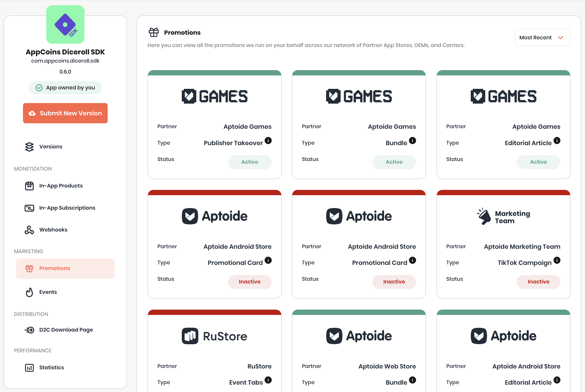This screenshot has width=585, height=392.
Task: Click the RuStore logo on promotion card
Action: click(x=215, y=336)
